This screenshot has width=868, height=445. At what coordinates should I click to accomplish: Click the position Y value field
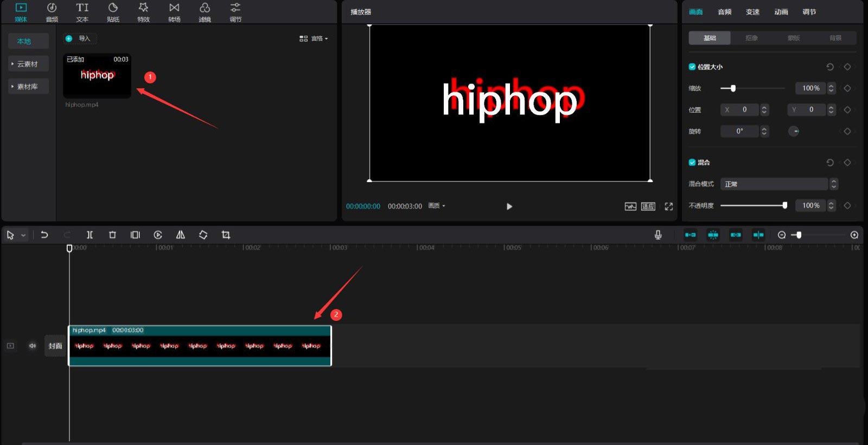pos(807,109)
